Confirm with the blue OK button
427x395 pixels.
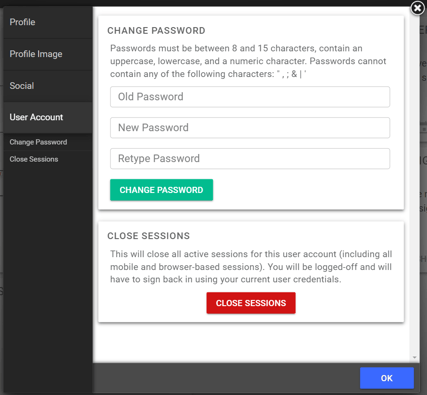387,378
